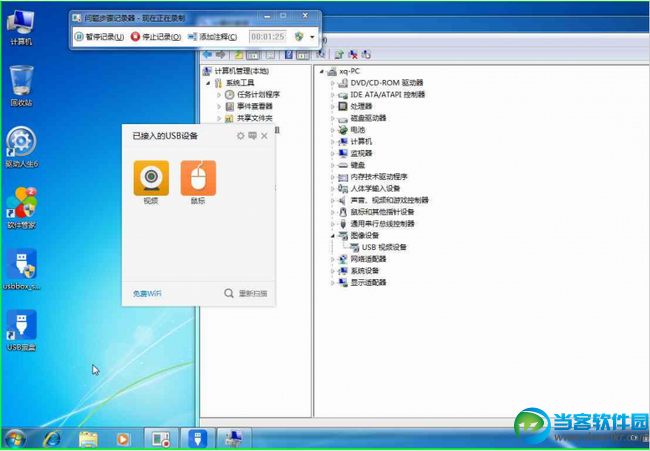
Task: Expand the 共享文件夹 node
Action: [x=219, y=119]
